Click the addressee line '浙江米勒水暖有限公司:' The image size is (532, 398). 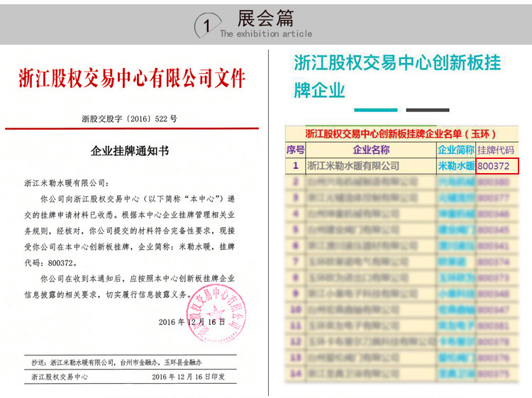pyautogui.click(x=67, y=183)
